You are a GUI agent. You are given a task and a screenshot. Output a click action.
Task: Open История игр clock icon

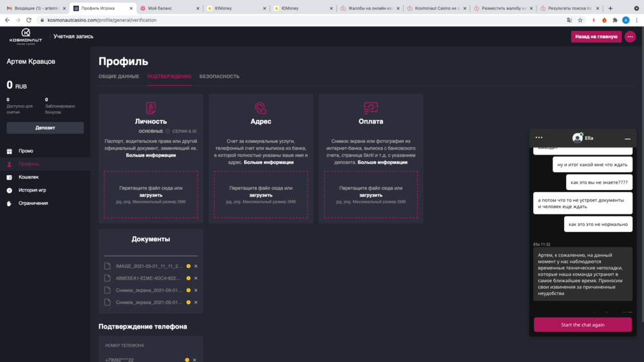point(9,191)
